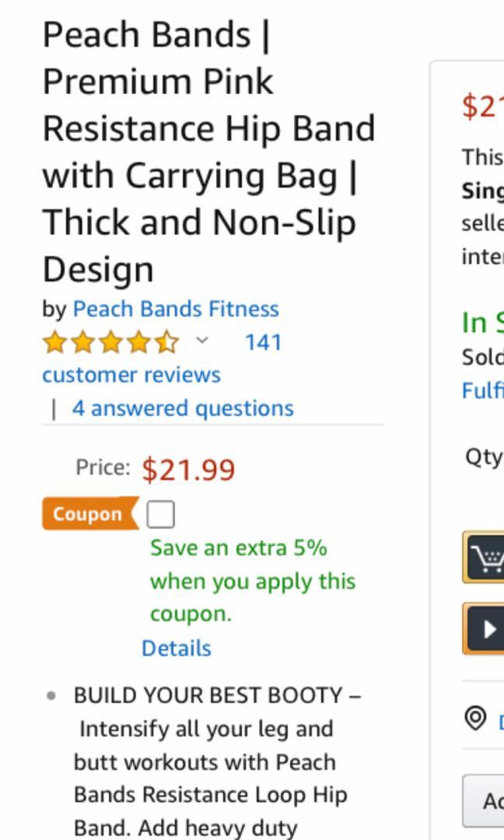Viewport: 504px width, 840px height.
Task: View the 4 answered questions
Action: tap(183, 408)
